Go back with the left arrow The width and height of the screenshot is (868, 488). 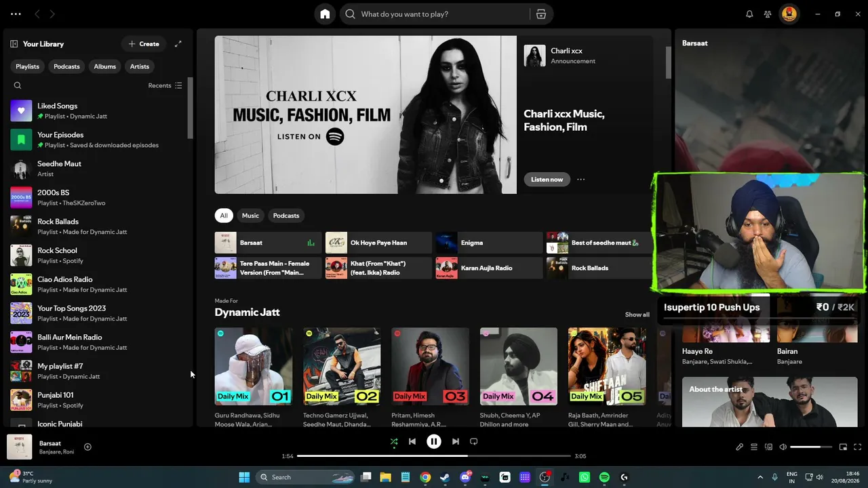click(37, 14)
